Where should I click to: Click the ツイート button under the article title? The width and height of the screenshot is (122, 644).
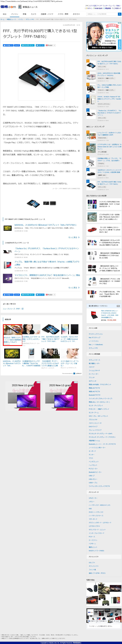[40, 45]
